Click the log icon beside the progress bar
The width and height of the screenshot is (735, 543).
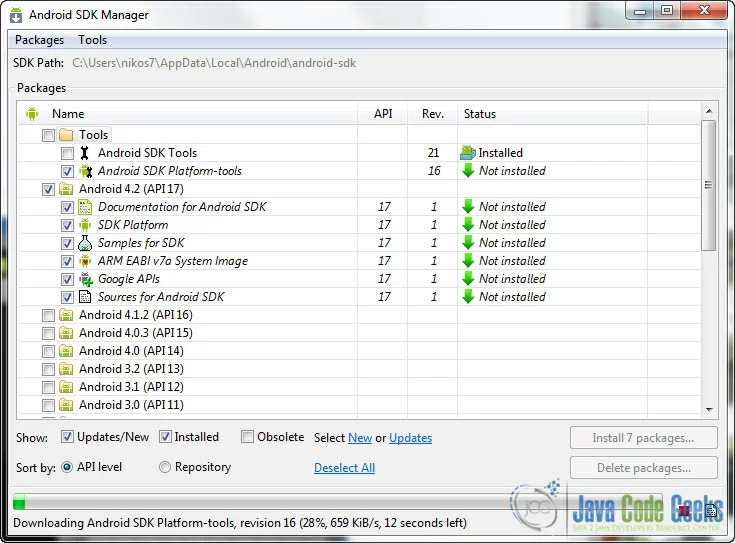(x=712, y=510)
